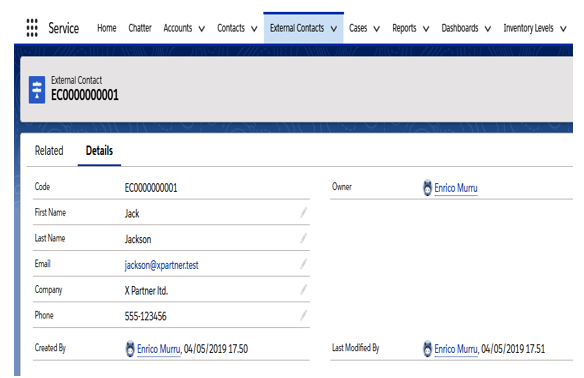
Task: Click the Company value X Partner ltd.
Action: [146, 290]
